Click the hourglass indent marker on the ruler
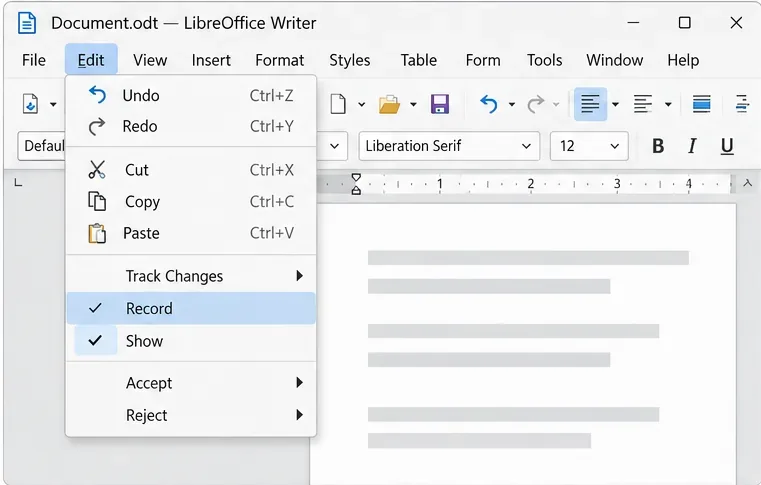This screenshot has width=761, height=485. click(356, 184)
